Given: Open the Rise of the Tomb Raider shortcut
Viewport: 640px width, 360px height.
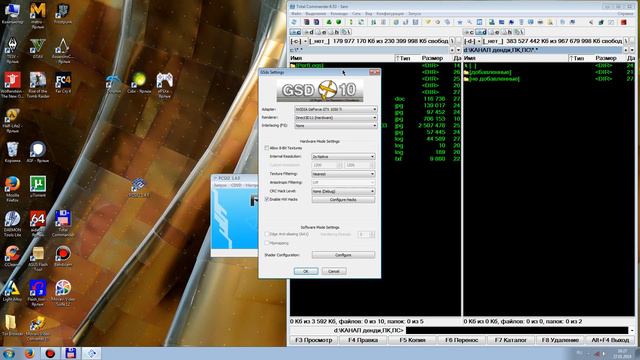Looking at the screenshot, I should (38, 84).
